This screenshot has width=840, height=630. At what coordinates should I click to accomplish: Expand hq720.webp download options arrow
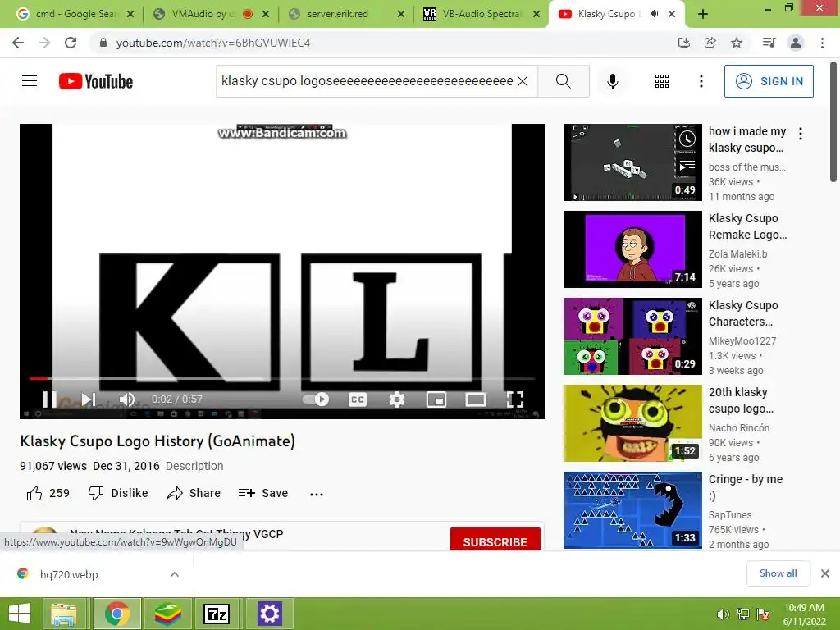pos(175,574)
